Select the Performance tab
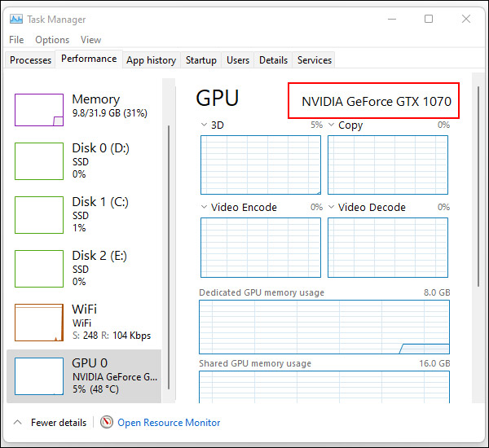Screen dimensions: 489x448 coord(89,59)
